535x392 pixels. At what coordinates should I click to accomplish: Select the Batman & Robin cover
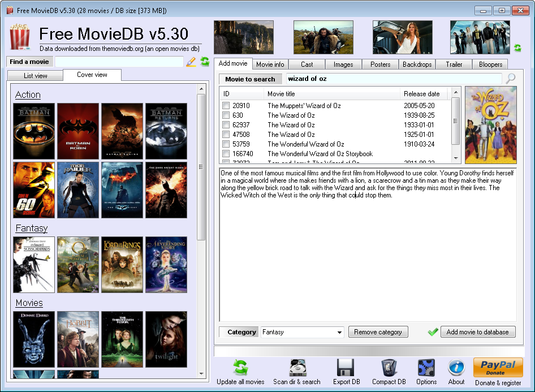point(78,131)
